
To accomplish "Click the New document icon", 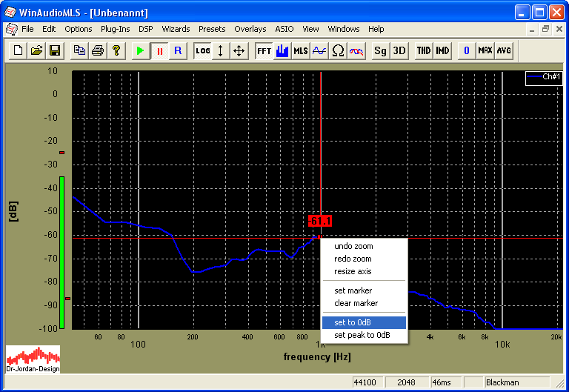I will pyautogui.click(x=18, y=51).
